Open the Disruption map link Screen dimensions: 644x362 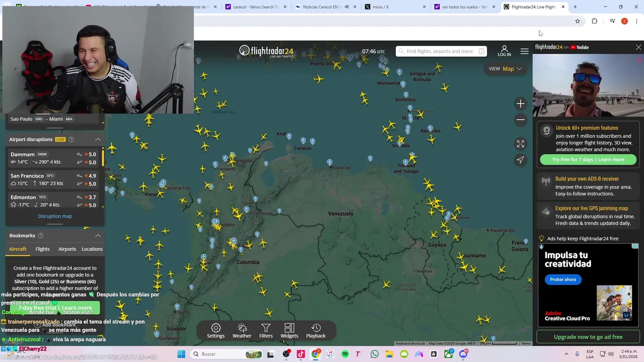[55, 216]
